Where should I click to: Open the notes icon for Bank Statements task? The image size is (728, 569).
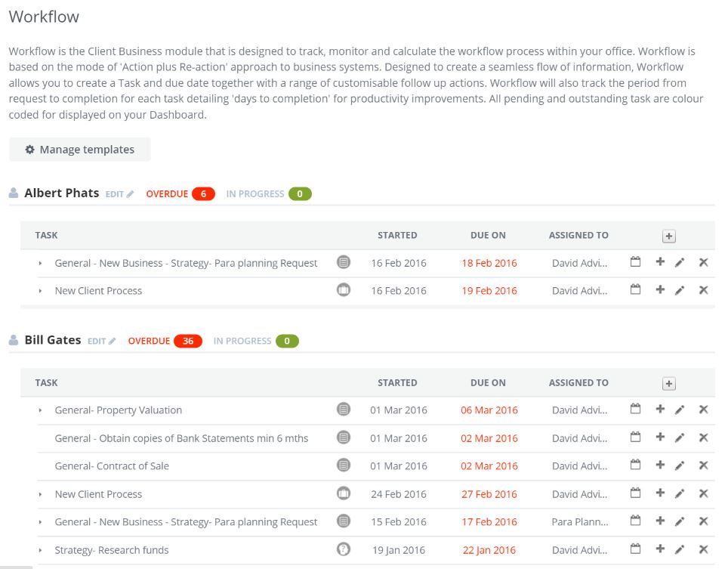344,438
